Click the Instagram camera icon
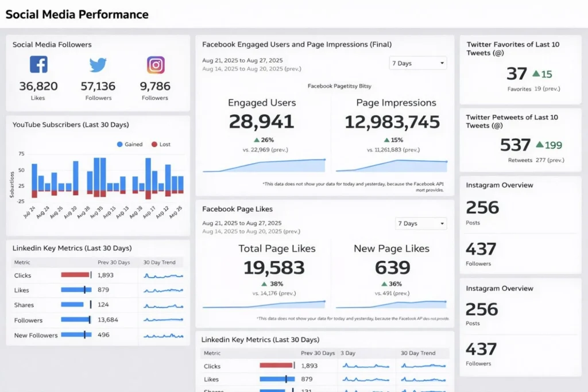 [154, 65]
